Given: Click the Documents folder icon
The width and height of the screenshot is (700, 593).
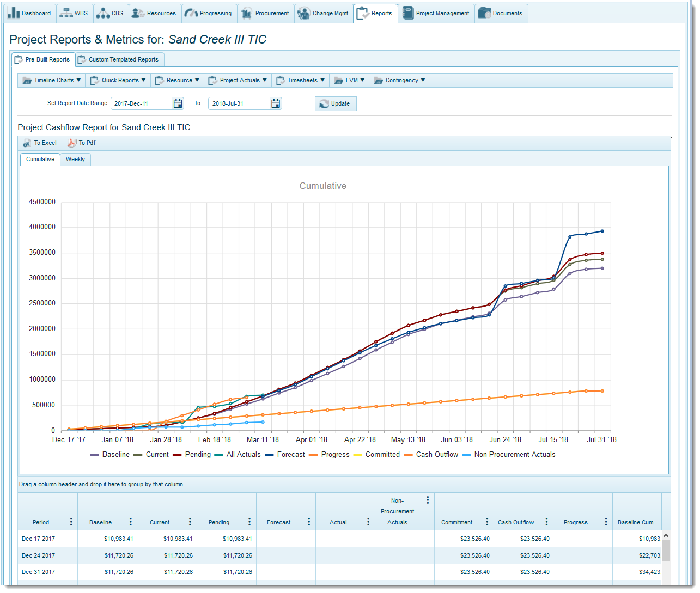Looking at the screenshot, I should pos(484,13).
